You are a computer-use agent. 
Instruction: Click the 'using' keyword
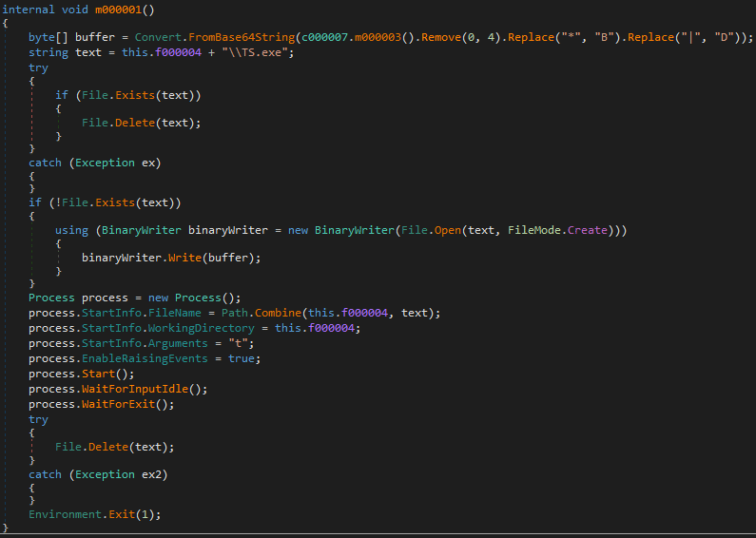71,230
